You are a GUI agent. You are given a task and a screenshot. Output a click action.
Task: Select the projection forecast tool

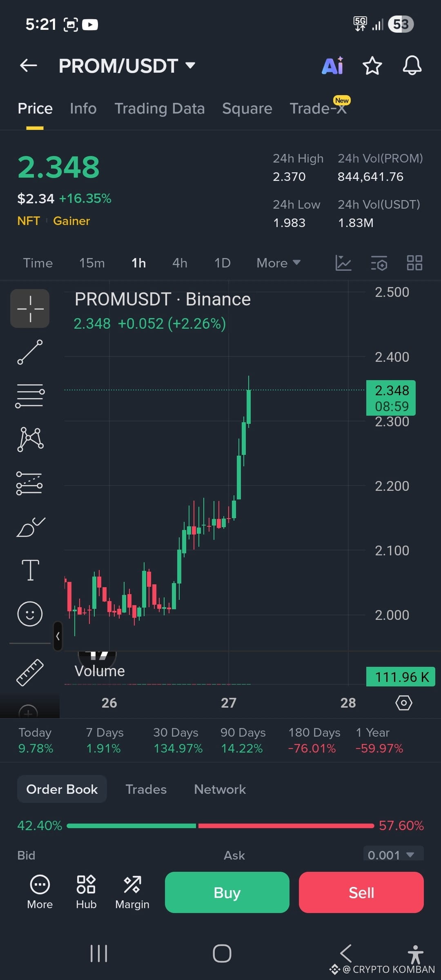point(29,483)
